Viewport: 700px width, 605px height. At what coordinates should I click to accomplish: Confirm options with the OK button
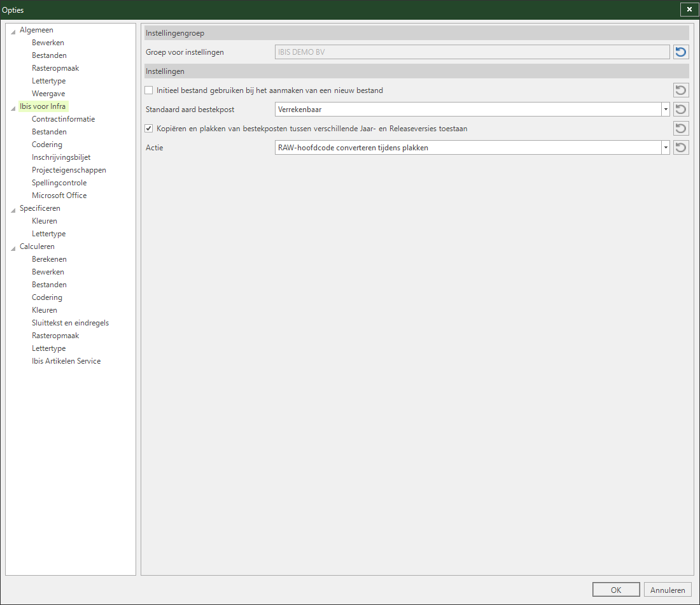coord(616,590)
